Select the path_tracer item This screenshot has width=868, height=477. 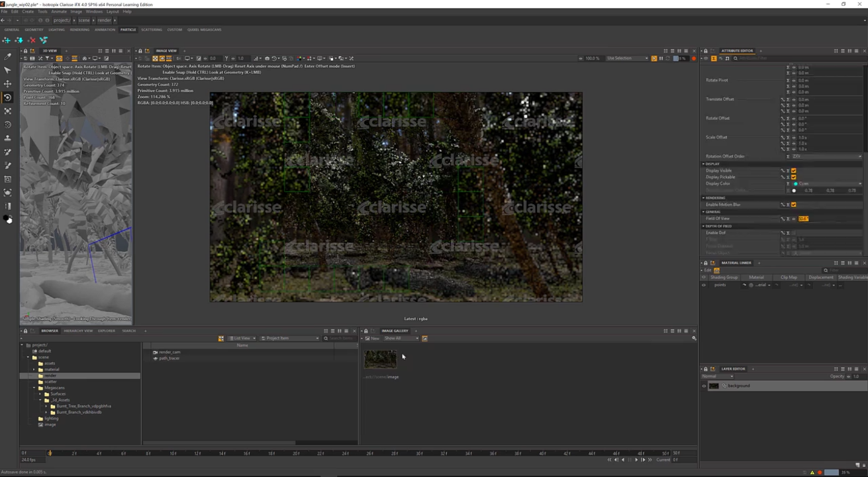click(x=169, y=358)
